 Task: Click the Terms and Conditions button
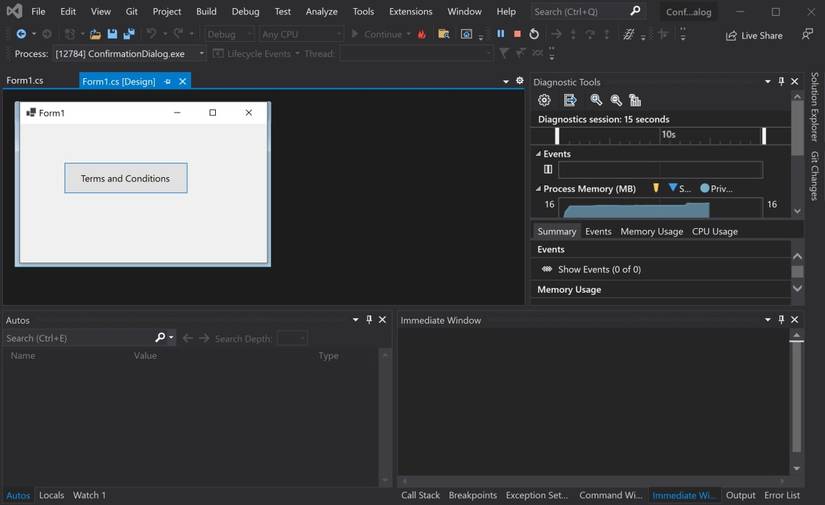[126, 178]
